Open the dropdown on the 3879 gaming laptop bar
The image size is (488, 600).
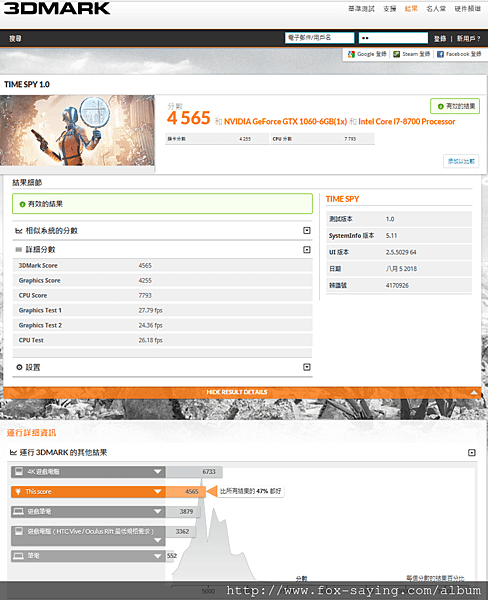tap(157, 512)
